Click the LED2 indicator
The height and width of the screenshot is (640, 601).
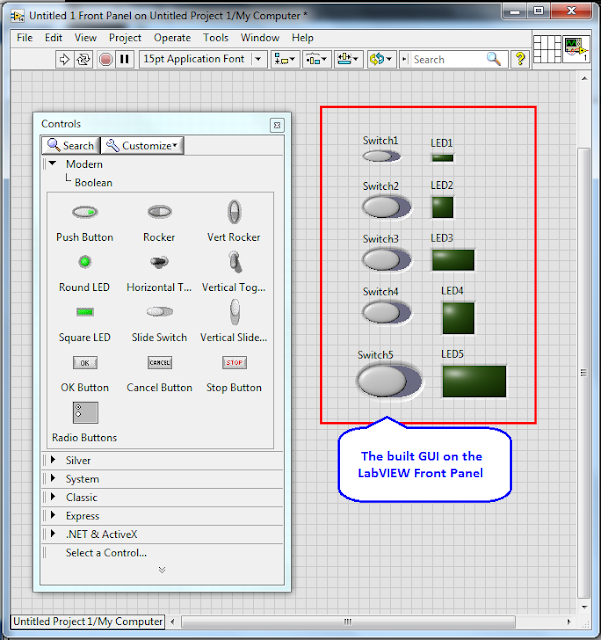(443, 207)
